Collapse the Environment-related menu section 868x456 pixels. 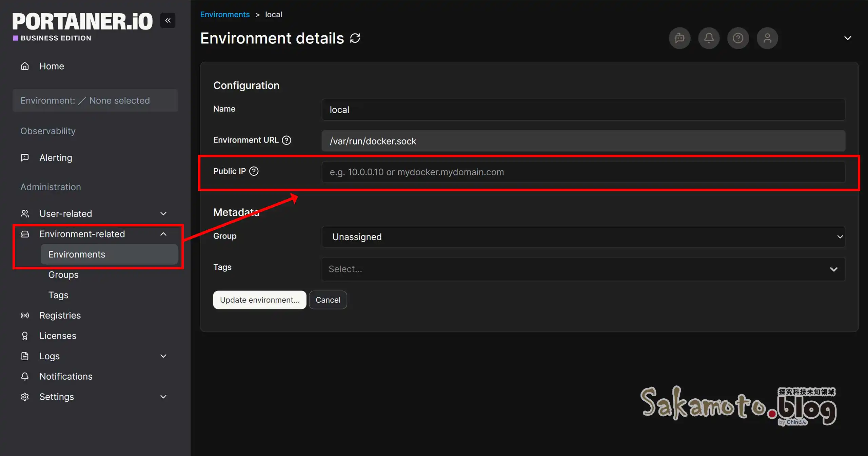tap(163, 234)
